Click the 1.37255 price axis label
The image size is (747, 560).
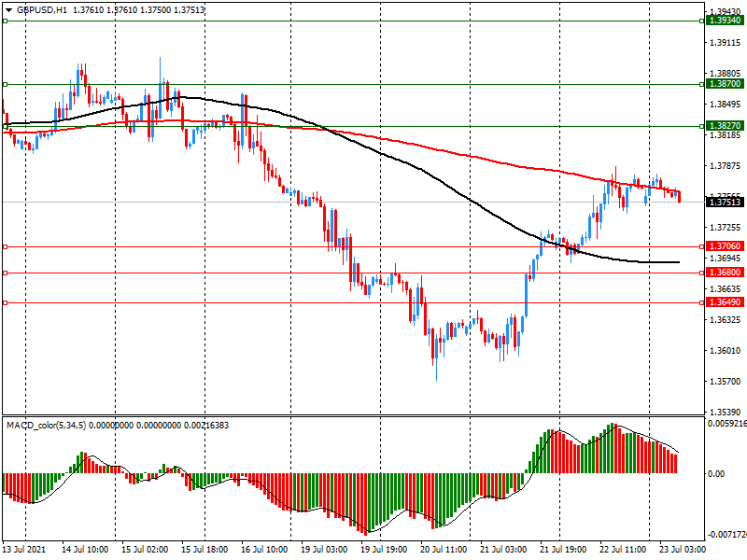pyautogui.click(x=726, y=228)
